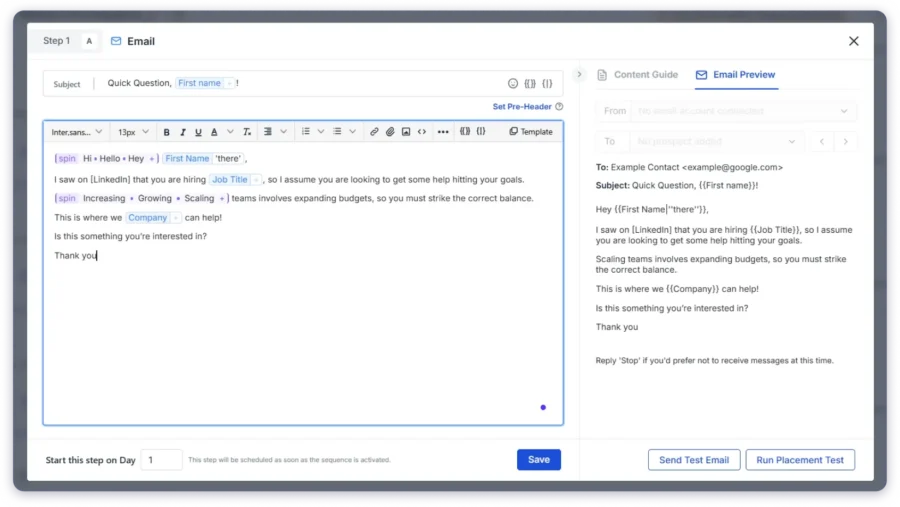Insert a variable in the body toolbar
The width and height of the screenshot is (900, 507).
pos(465,131)
